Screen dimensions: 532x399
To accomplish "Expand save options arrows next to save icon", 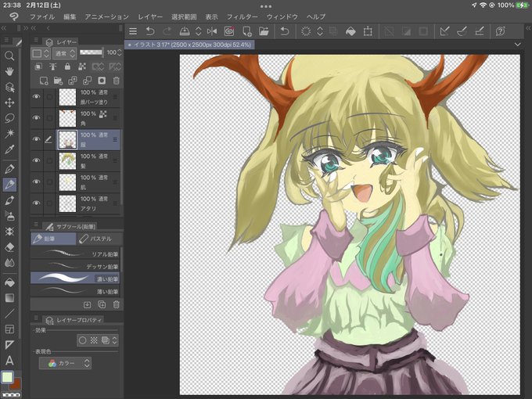I will click(x=199, y=31).
